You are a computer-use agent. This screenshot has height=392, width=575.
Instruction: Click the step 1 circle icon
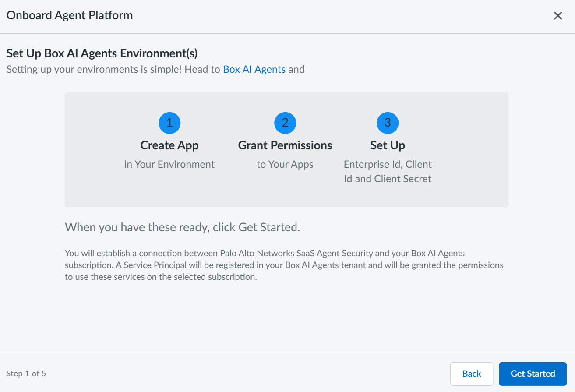(x=169, y=123)
